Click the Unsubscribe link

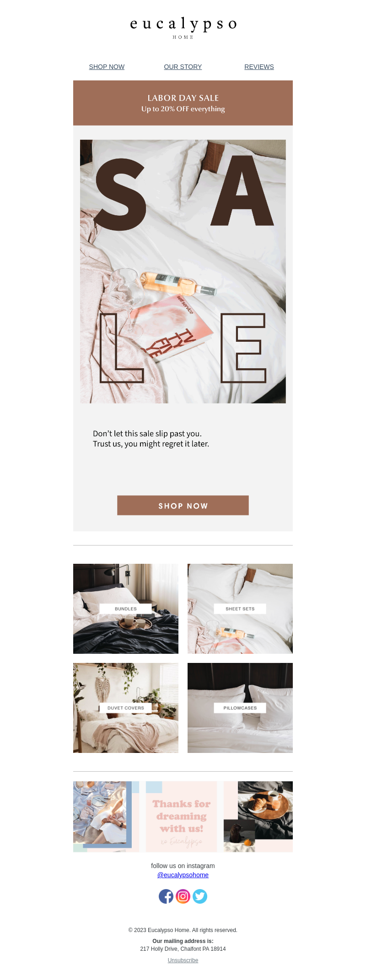click(x=183, y=960)
